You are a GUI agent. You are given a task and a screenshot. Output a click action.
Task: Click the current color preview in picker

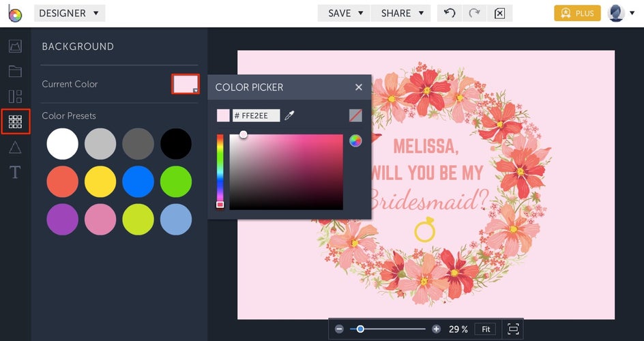click(223, 116)
